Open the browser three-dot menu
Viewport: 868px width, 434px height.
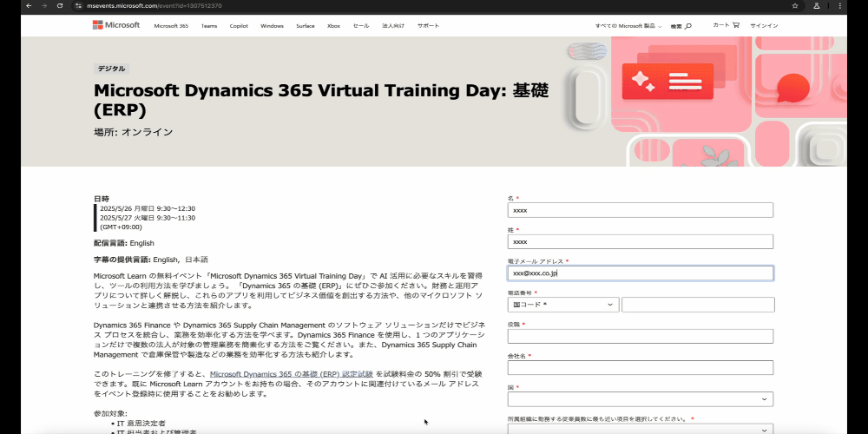click(839, 5)
